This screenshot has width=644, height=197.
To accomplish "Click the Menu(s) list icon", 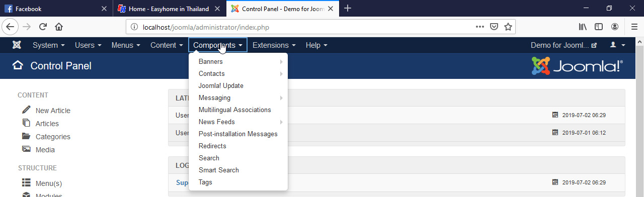I will 26,182.
